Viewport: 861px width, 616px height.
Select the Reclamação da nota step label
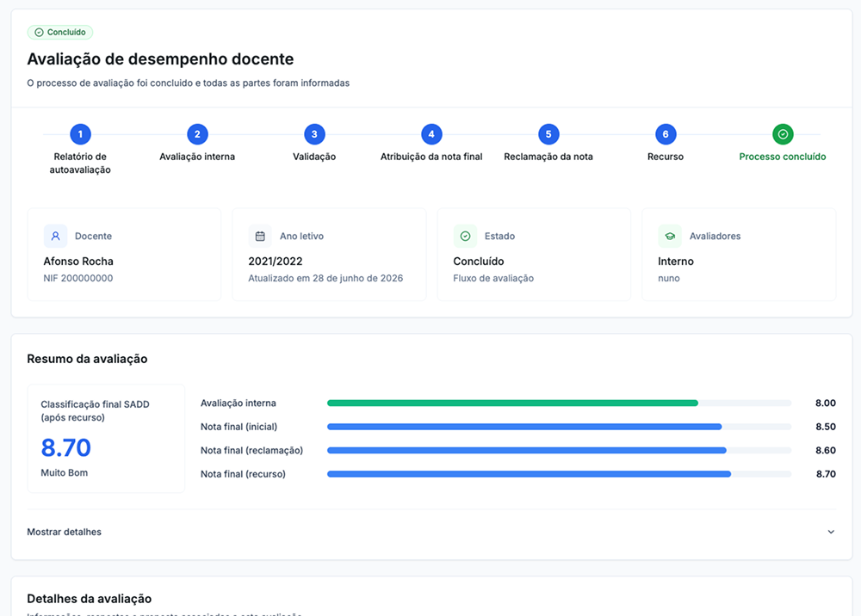pos(548,157)
